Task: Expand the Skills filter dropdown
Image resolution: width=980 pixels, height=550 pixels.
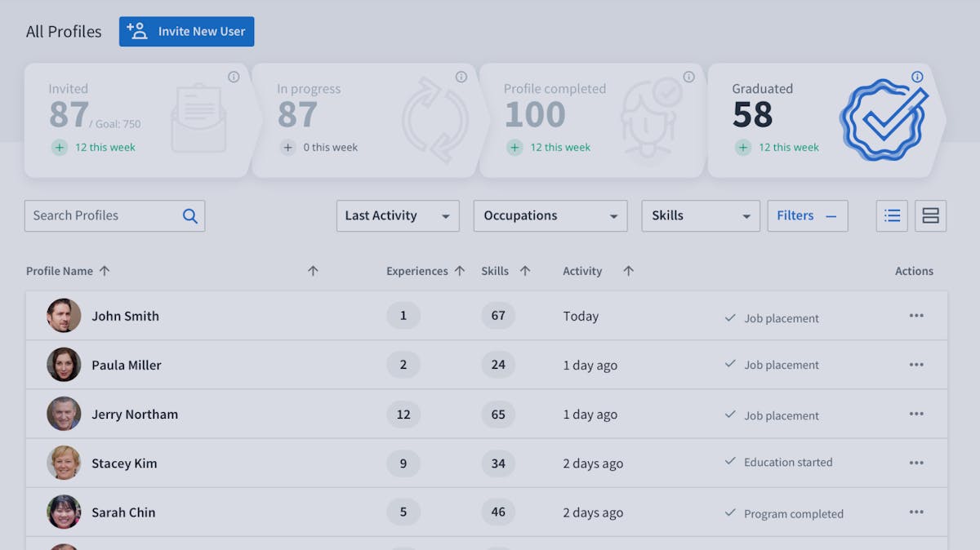Action: click(x=701, y=216)
